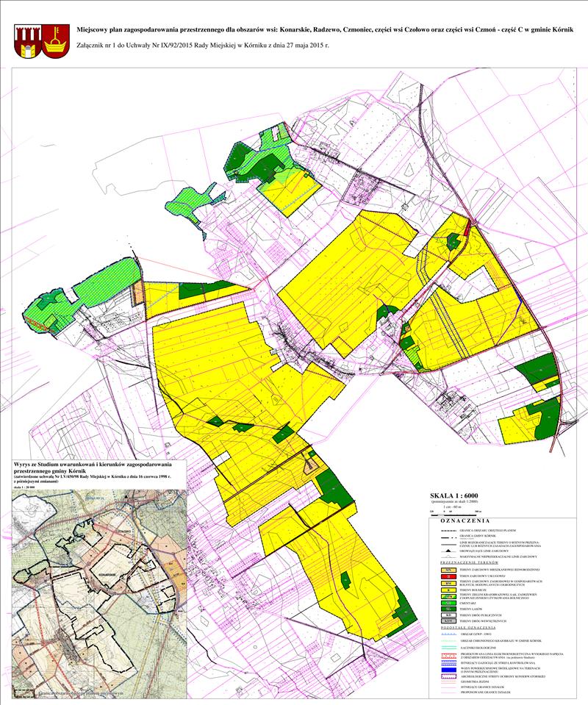588x705 pixels.
Task: Click the 'Wyrys ze Studium uwarunkowań' inset title
Action: (x=93, y=467)
